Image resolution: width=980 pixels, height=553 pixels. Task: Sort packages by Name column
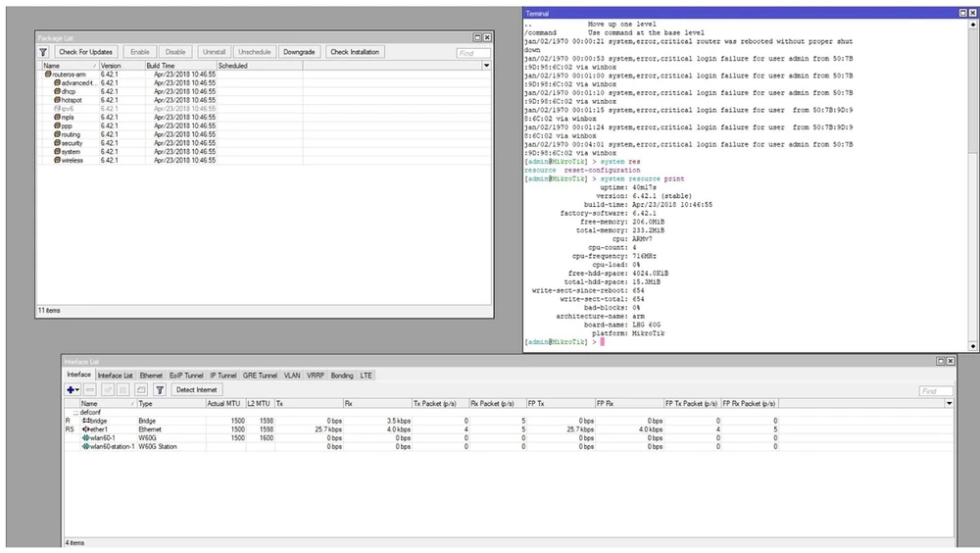click(x=70, y=66)
